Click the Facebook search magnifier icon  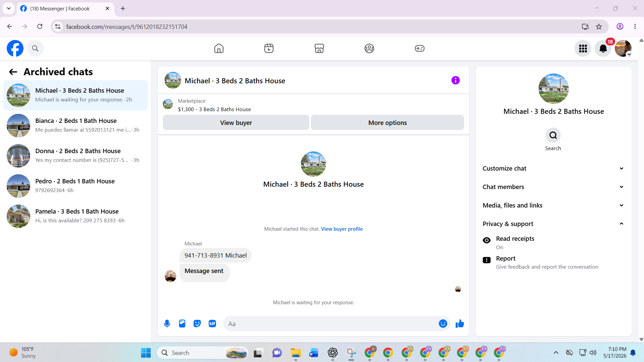pyautogui.click(x=35, y=48)
